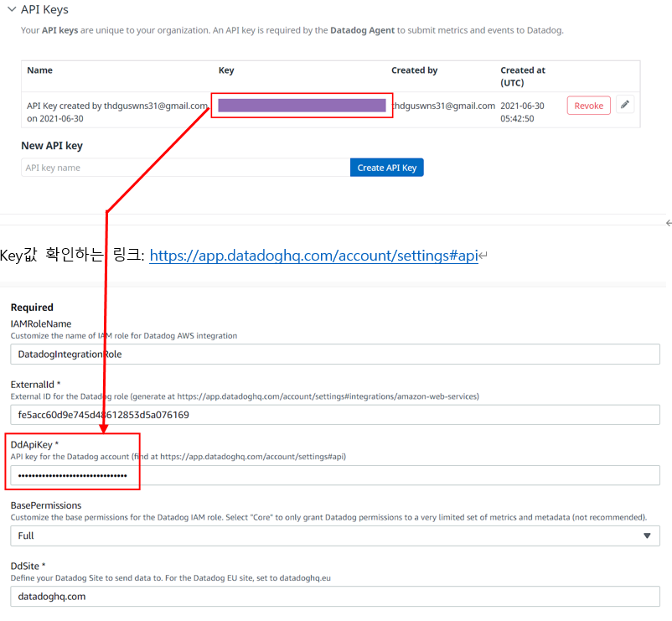
Task: Click the Required heading
Action: [x=32, y=308]
